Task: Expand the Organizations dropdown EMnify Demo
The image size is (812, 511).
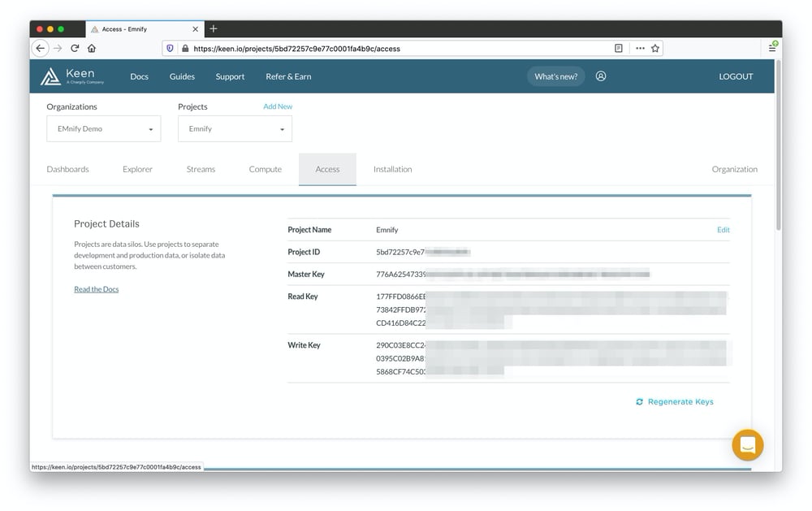Action: click(104, 128)
